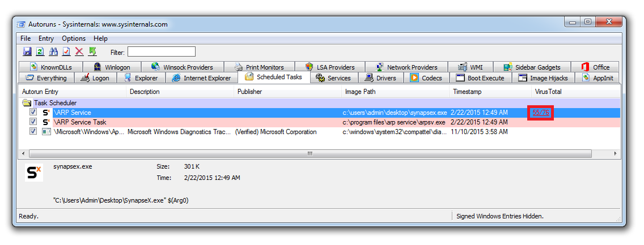Click the 11/10/2015 3:58 AM timestamp

coord(479,132)
